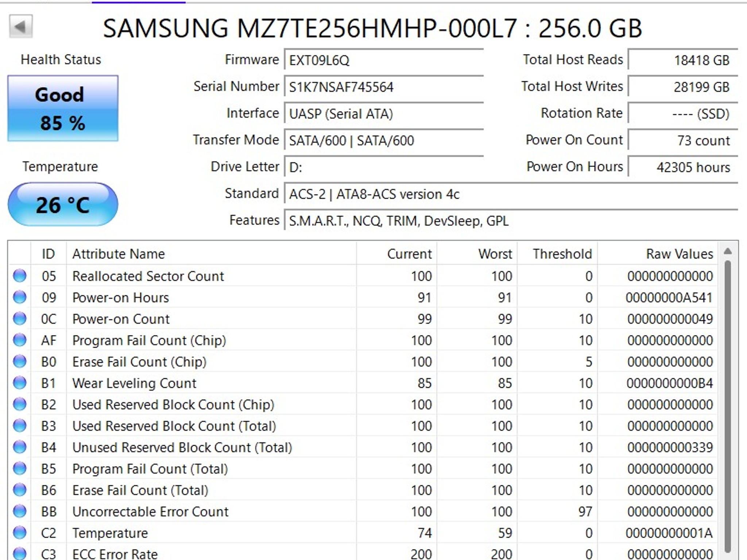This screenshot has height=560, width=747.
Task: Select the status dot for Used Reserved Block Count (Chip)
Action: coord(20,404)
